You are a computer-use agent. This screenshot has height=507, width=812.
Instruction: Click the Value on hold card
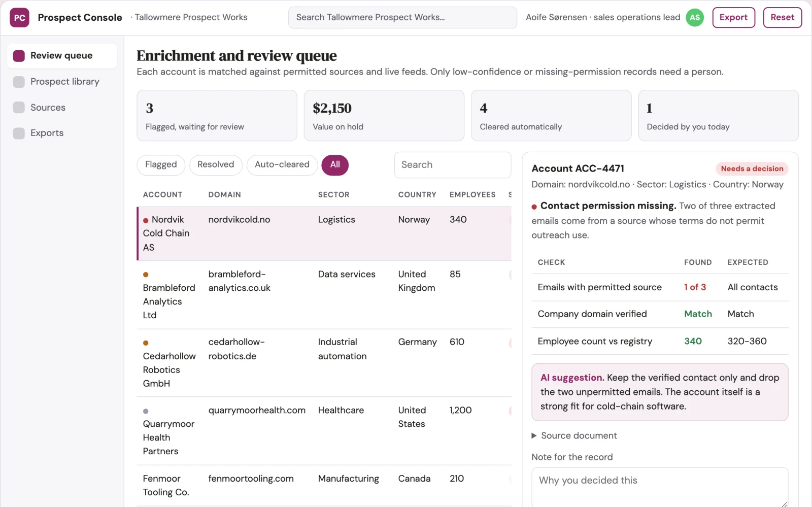(x=384, y=116)
